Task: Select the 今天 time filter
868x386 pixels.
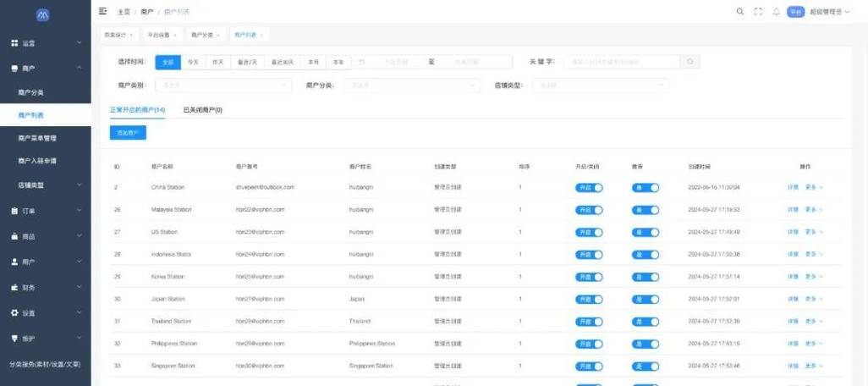Action: pos(193,63)
